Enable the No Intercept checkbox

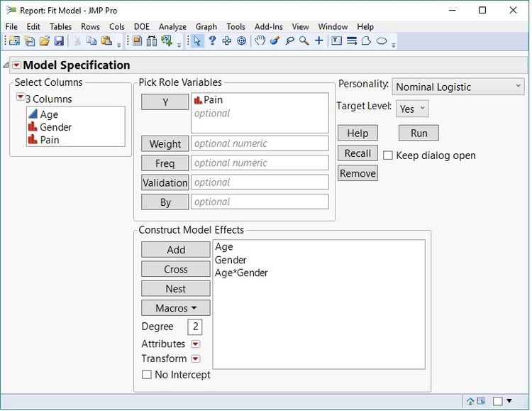point(147,375)
